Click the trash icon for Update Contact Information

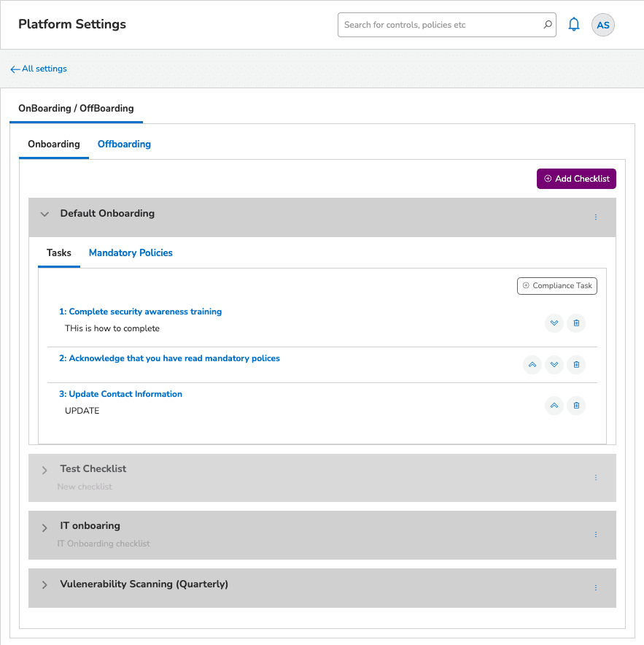tap(576, 405)
